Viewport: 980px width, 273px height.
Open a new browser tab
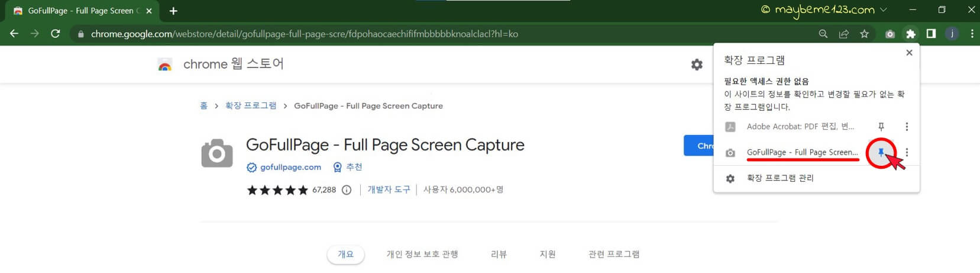173,11
